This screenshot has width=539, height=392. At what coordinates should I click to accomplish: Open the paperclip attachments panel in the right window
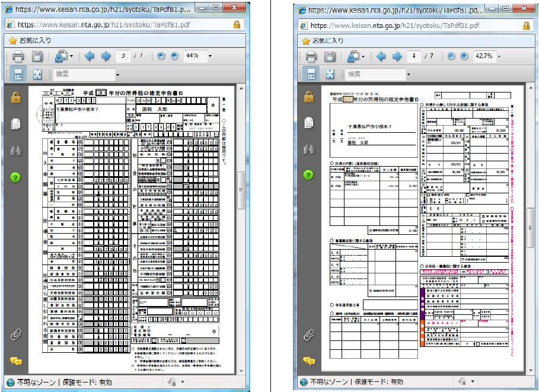(308, 335)
